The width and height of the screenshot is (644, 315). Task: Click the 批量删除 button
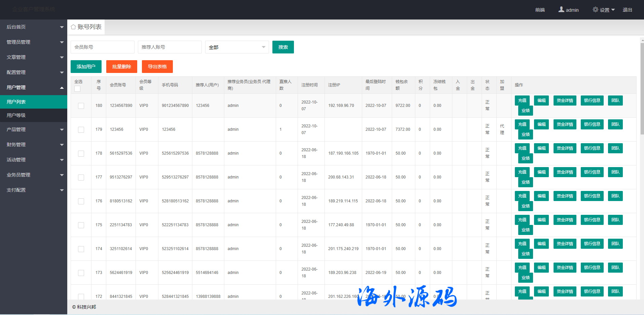pyautogui.click(x=121, y=67)
